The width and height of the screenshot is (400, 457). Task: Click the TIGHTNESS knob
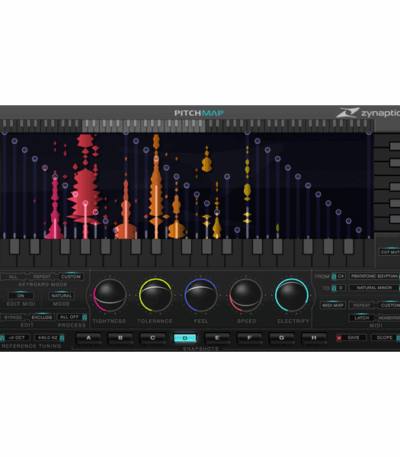pyautogui.click(x=109, y=295)
